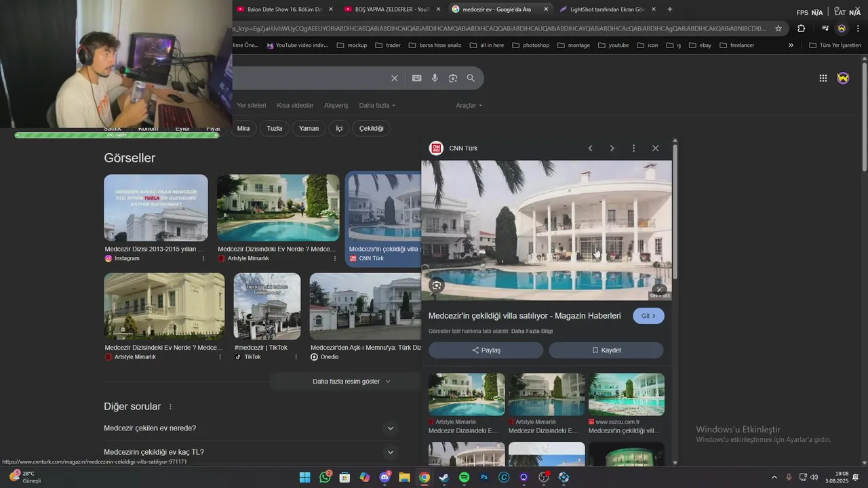The image size is (868, 488).
Task: Switch to Balon Date Show 16. Bölüm tab
Action: click(285, 9)
